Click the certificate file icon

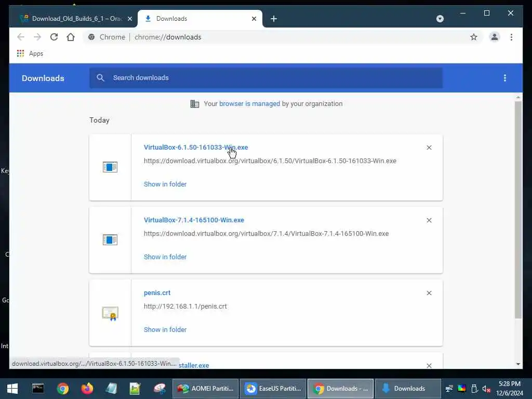click(x=110, y=313)
